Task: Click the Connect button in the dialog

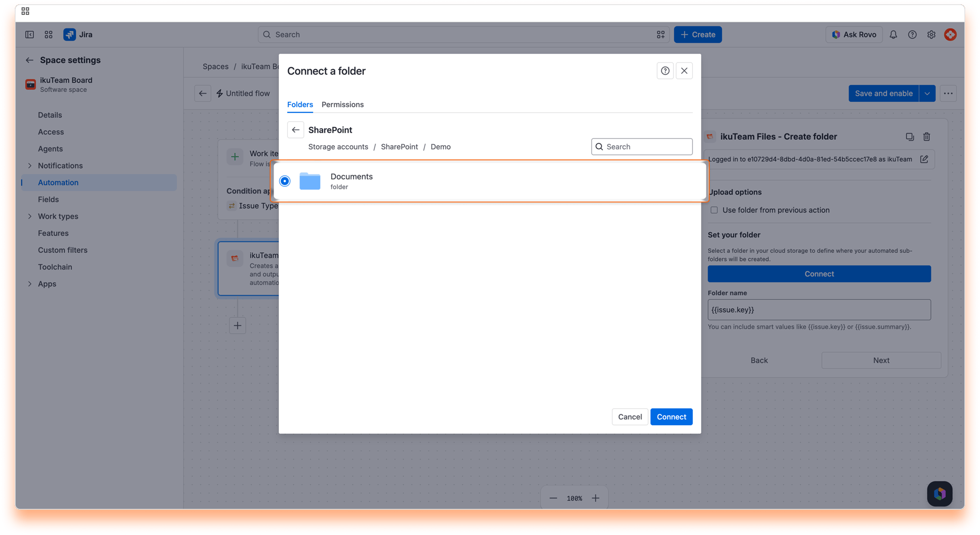Action: (x=672, y=417)
